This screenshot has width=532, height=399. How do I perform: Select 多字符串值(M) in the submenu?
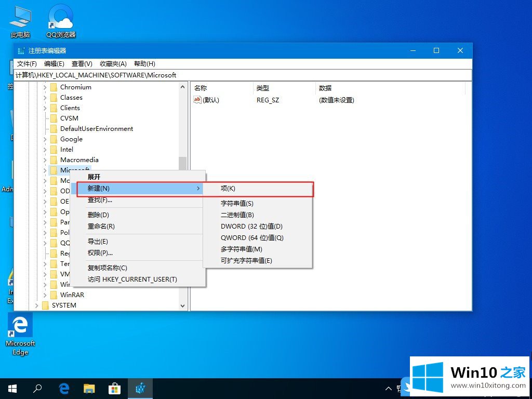258,249
